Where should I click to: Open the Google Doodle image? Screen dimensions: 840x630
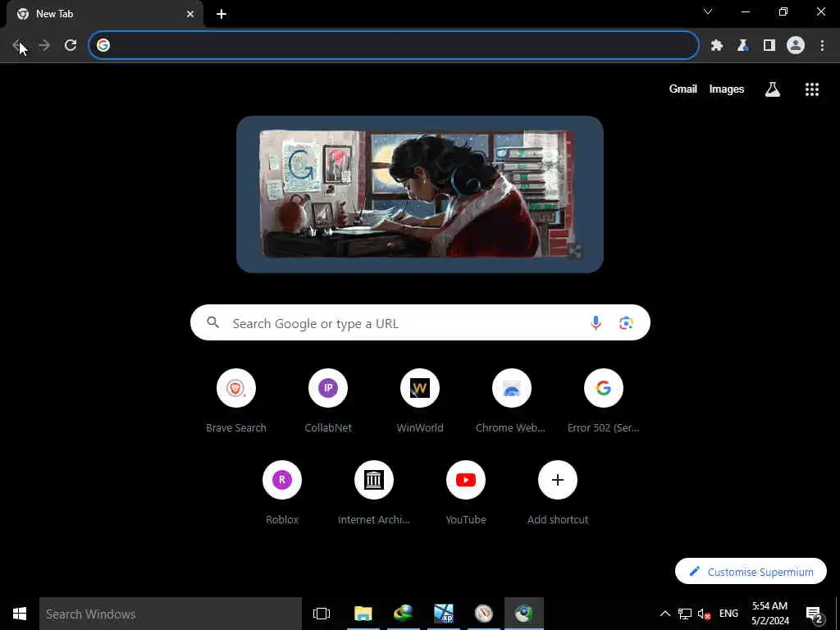click(420, 194)
